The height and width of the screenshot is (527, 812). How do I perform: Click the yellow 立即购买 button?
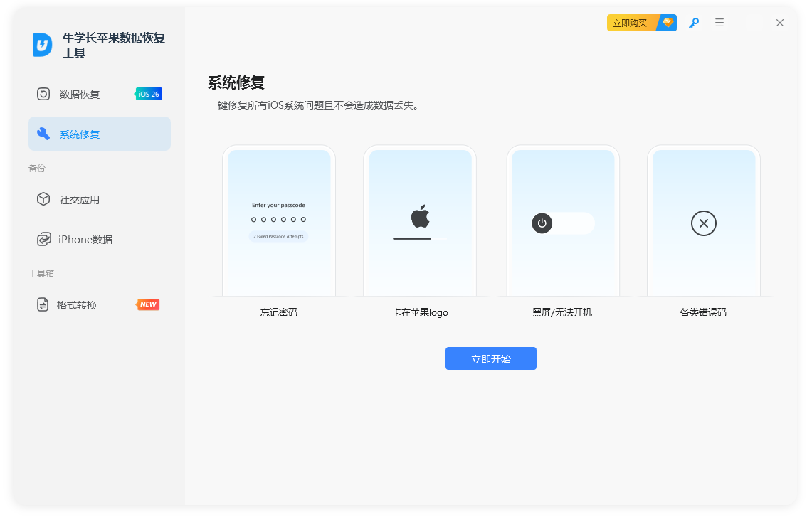click(x=631, y=23)
